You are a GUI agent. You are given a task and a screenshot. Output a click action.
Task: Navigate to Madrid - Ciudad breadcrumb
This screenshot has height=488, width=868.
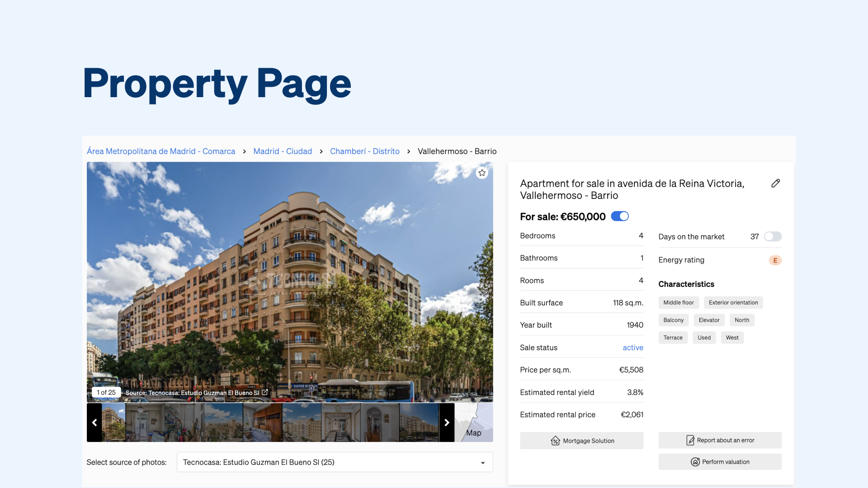point(283,151)
